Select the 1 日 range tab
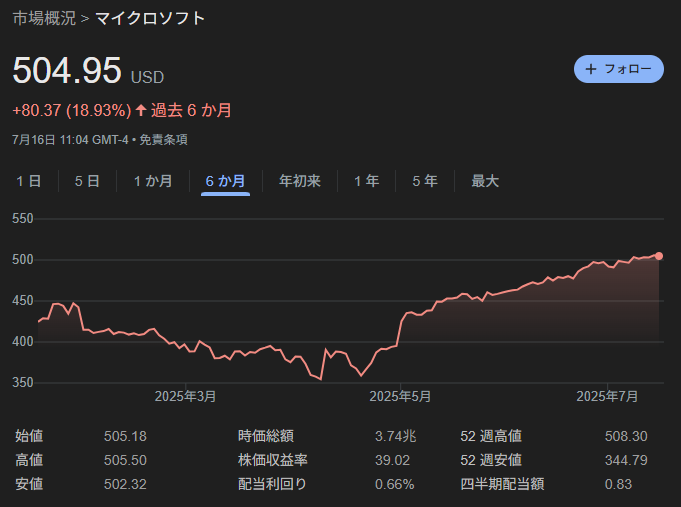Viewport: 681px width, 507px height. [29, 181]
